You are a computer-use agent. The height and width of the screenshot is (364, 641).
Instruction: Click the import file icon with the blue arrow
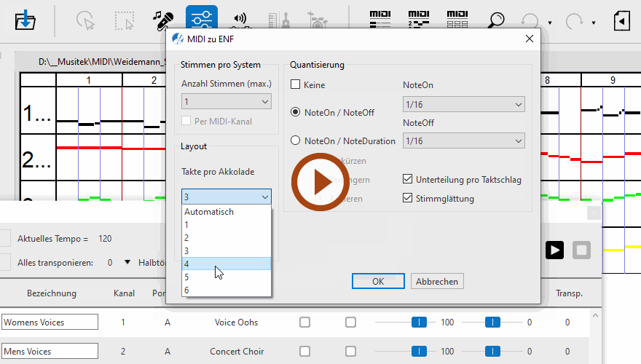26,20
